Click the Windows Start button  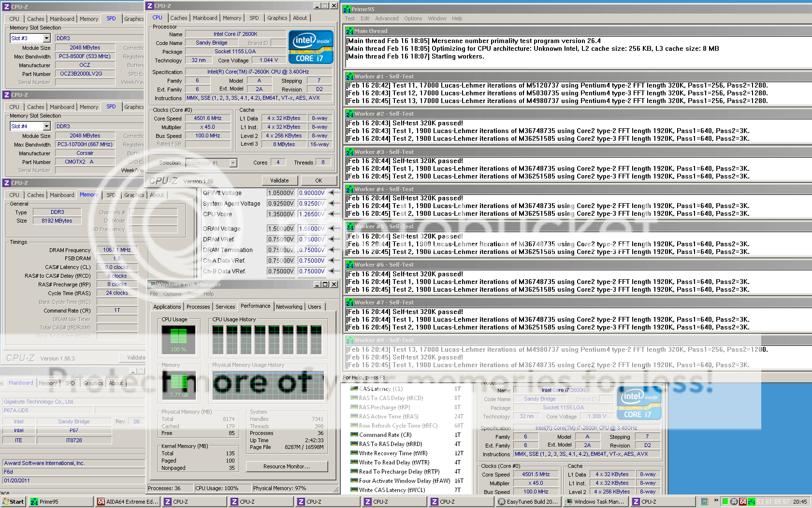(13, 502)
